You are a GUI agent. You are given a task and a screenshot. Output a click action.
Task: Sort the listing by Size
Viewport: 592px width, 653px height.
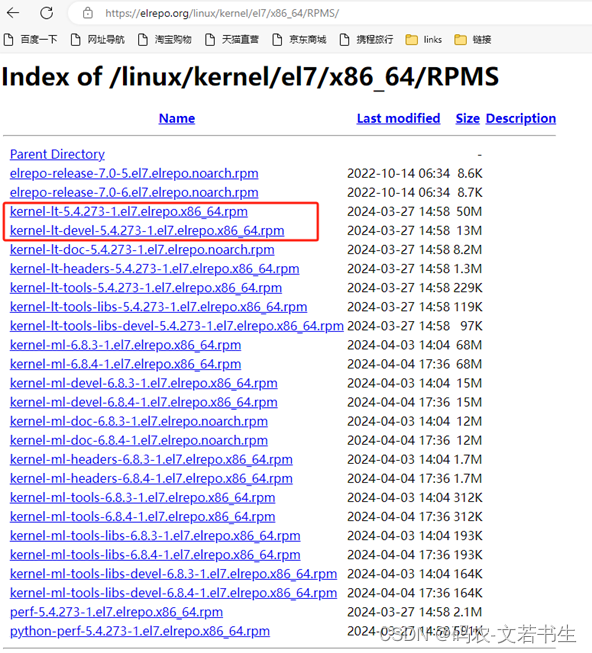[468, 118]
